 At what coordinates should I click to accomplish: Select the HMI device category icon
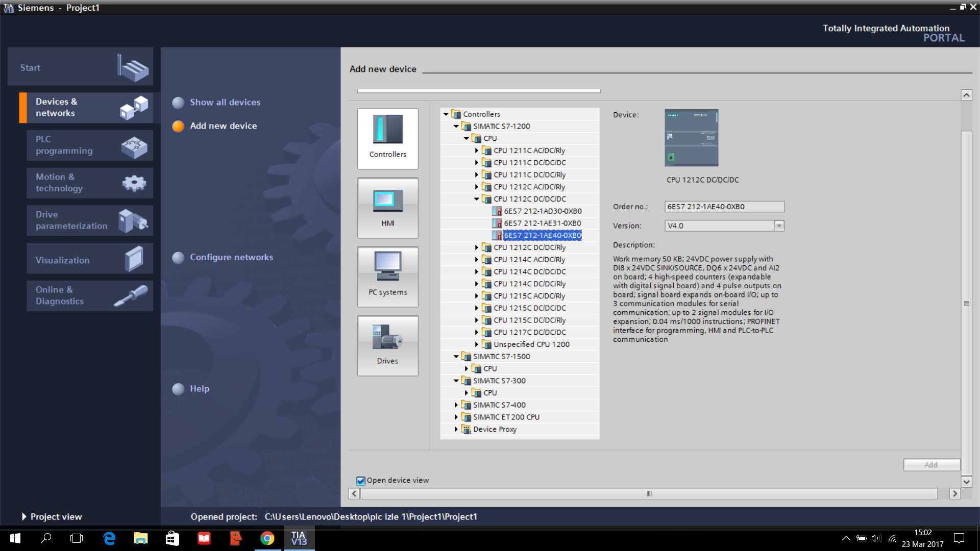tap(388, 208)
